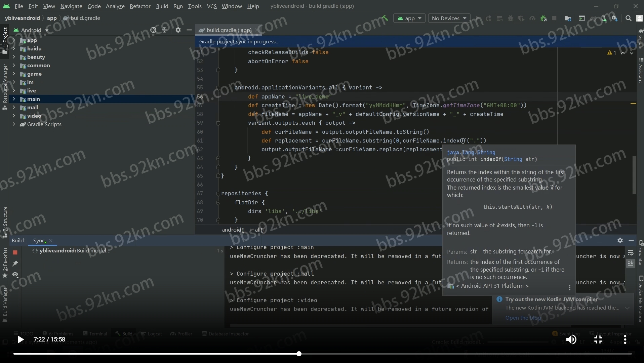The height and width of the screenshot is (363, 644).
Task: Toggle the video mute speaker button
Action: point(571,340)
